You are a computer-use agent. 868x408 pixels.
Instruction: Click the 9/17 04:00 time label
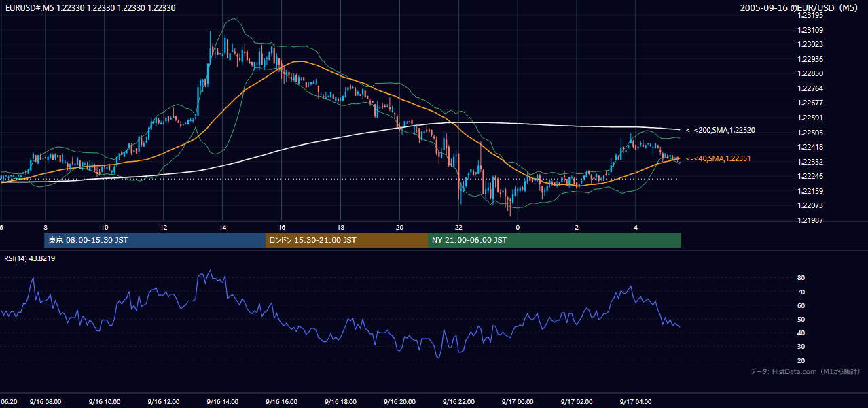[636, 402]
